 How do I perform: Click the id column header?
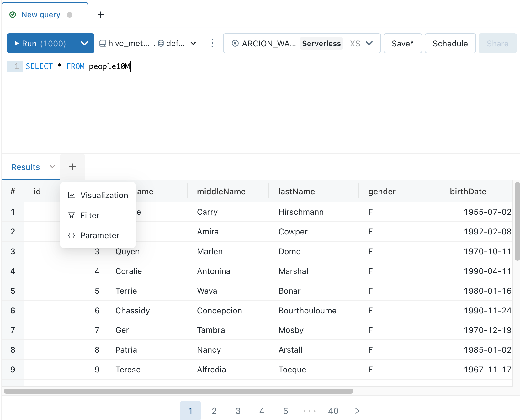[37, 192]
